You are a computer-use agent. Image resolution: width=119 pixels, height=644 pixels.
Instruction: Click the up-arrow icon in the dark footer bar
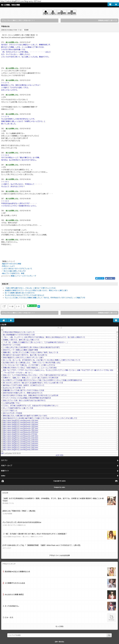tap(11, 320)
